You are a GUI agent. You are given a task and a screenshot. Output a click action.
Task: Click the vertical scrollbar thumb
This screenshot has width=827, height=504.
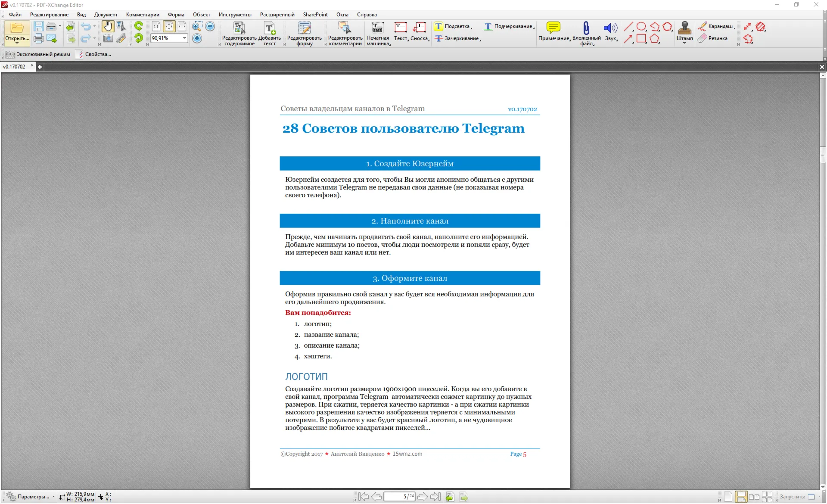(x=823, y=155)
